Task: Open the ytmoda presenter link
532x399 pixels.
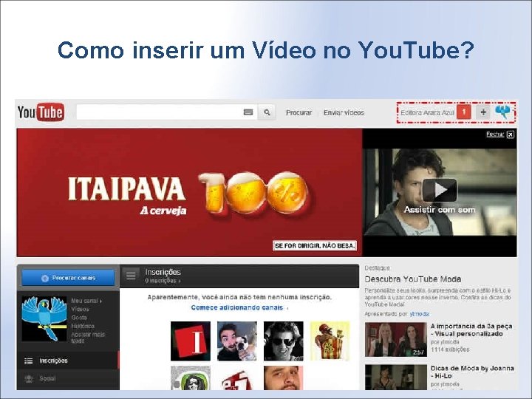Action: click(x=420, y=314)
